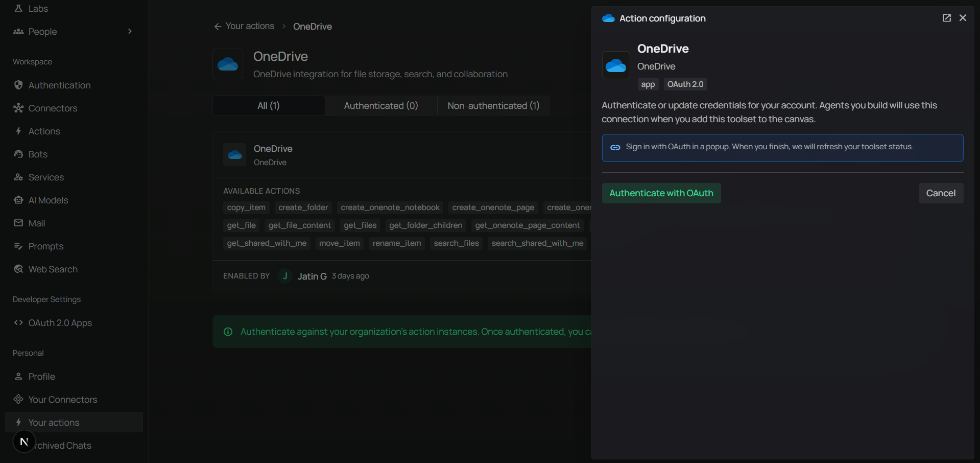Open the Action configuration panel in a new window
The image size is (980, 463).
point(946,17)
